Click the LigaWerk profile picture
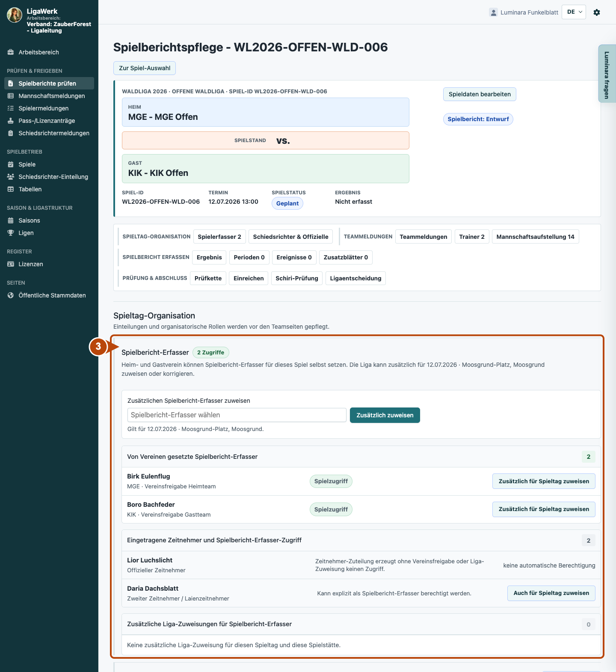 click(15, 15)
